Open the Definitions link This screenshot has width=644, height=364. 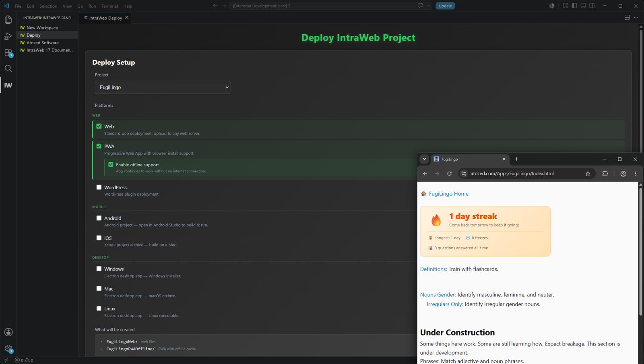433,269
